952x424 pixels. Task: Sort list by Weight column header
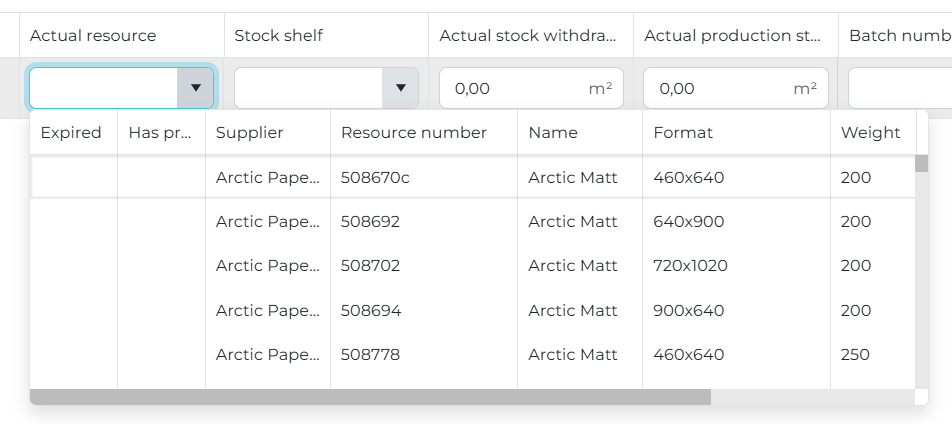click(x=870, y=133)
